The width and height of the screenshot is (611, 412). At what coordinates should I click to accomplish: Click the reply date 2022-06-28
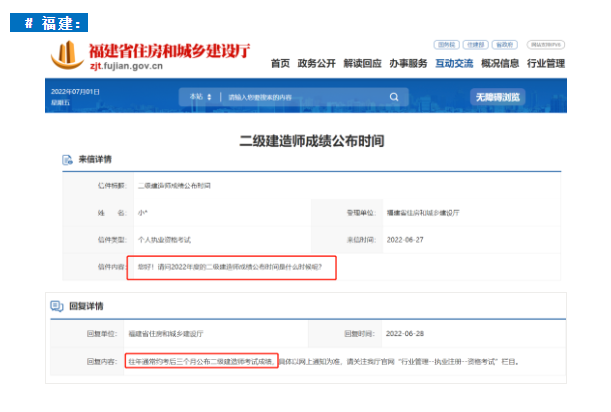click(405, 334)
